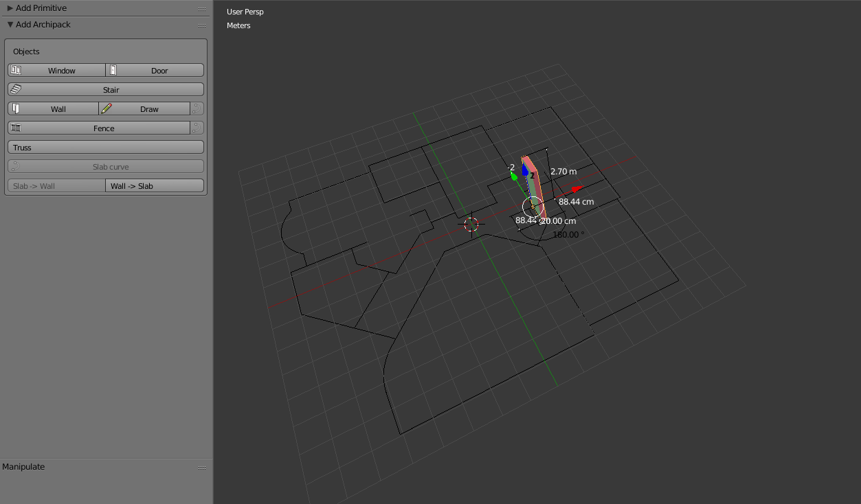The height and width of the screenshot is (504, 861).
Task: Click the white circular manipulator at wall origin
Action: point(533,207)
